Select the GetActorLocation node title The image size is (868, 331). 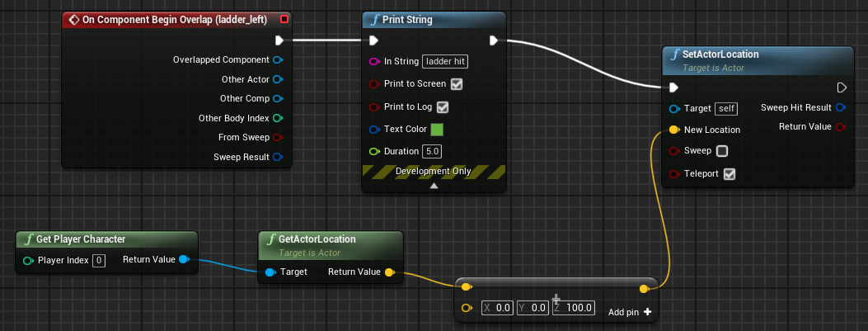click(x=317, y=239)
